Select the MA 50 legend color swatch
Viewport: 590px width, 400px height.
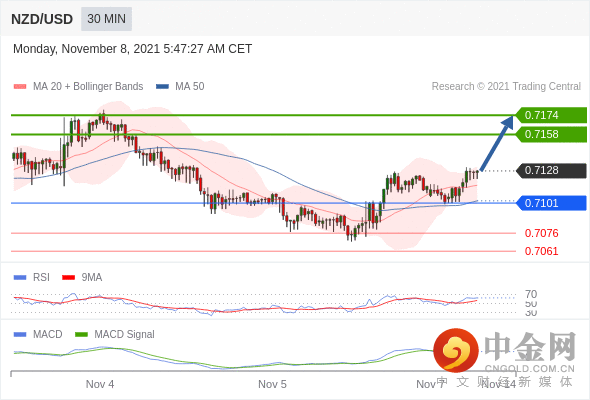point(163,87)
